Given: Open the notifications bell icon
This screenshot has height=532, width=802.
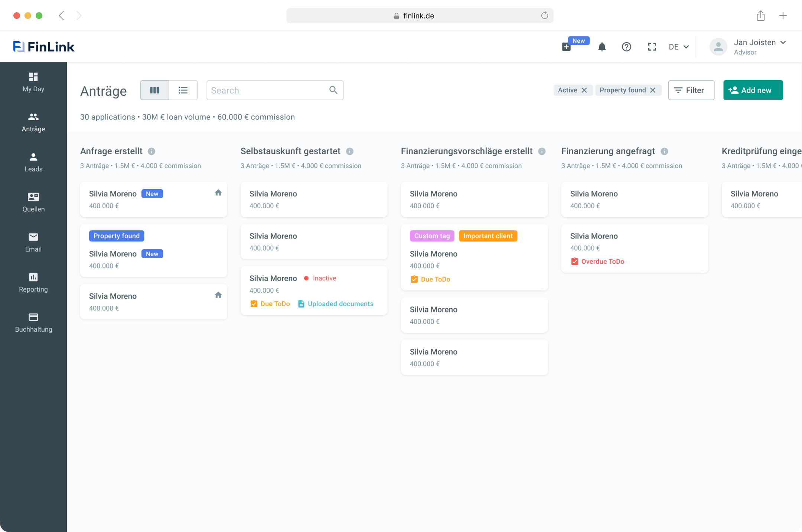Looking at the screenshot, I should click(x=602, y=47).
